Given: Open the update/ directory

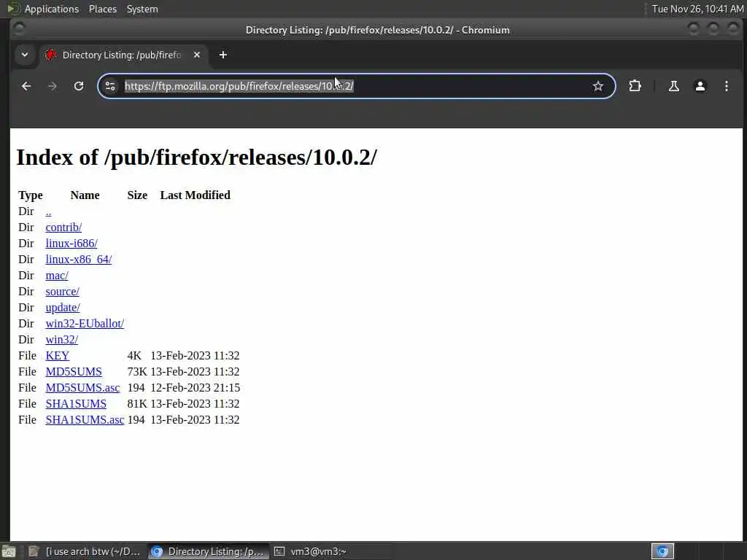Looking at the screenshot, I should point(63,308).
